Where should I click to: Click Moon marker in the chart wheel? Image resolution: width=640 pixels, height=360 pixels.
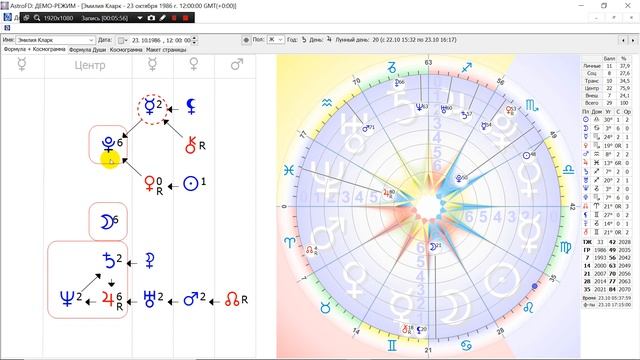(x=433, y=247)
